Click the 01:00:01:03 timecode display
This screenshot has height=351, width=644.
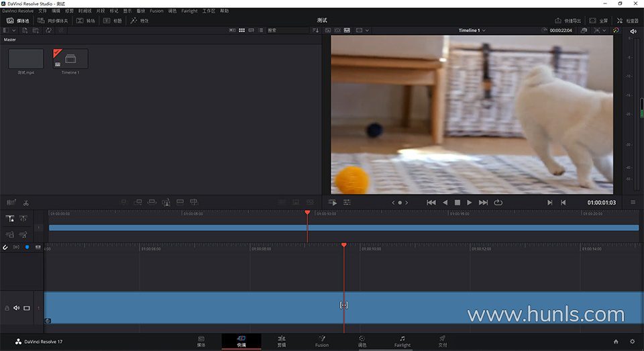coord(601,203)
